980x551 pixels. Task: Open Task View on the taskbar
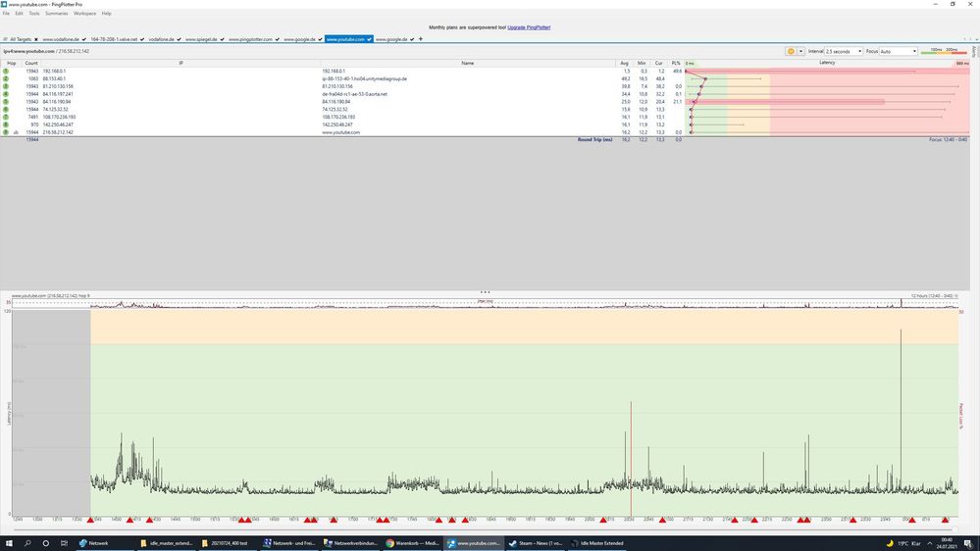tap(64, 543)
